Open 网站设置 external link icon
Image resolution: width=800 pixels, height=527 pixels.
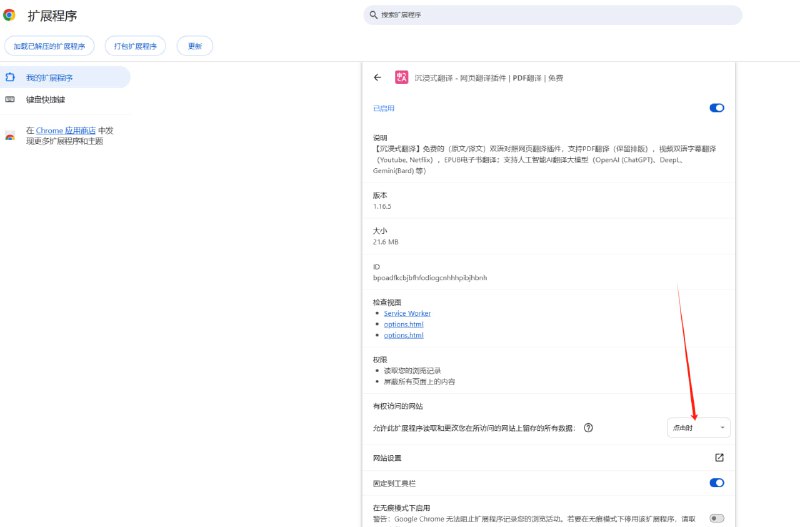click(719, 458)
